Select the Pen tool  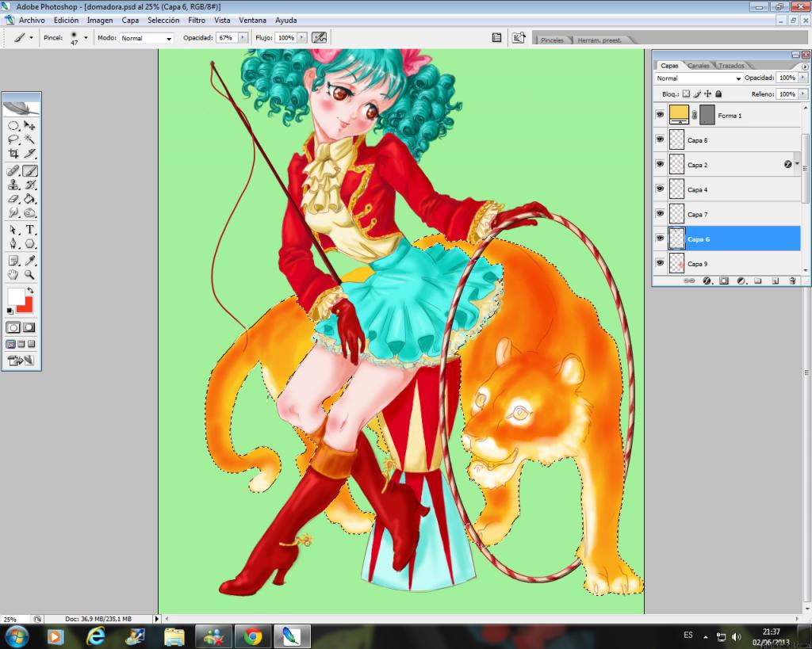pyautogui.click(x=13, y=244)
